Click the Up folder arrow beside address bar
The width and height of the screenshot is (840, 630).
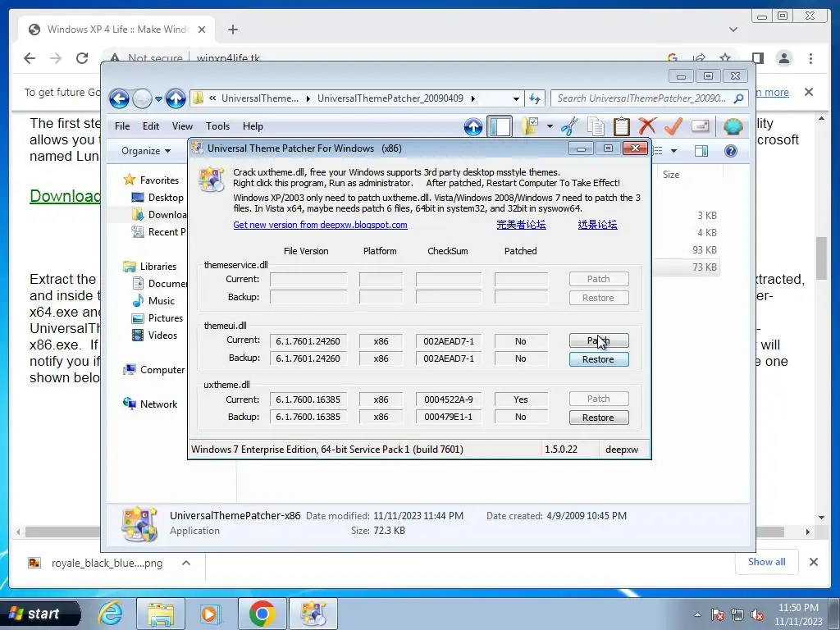tap(176, 98)
